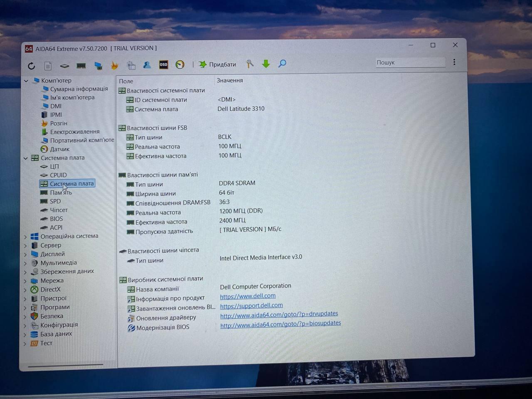This screenshot has width=532, height=399.
Task: Click the network monitor toolbar icon
Action: (98, 66)
